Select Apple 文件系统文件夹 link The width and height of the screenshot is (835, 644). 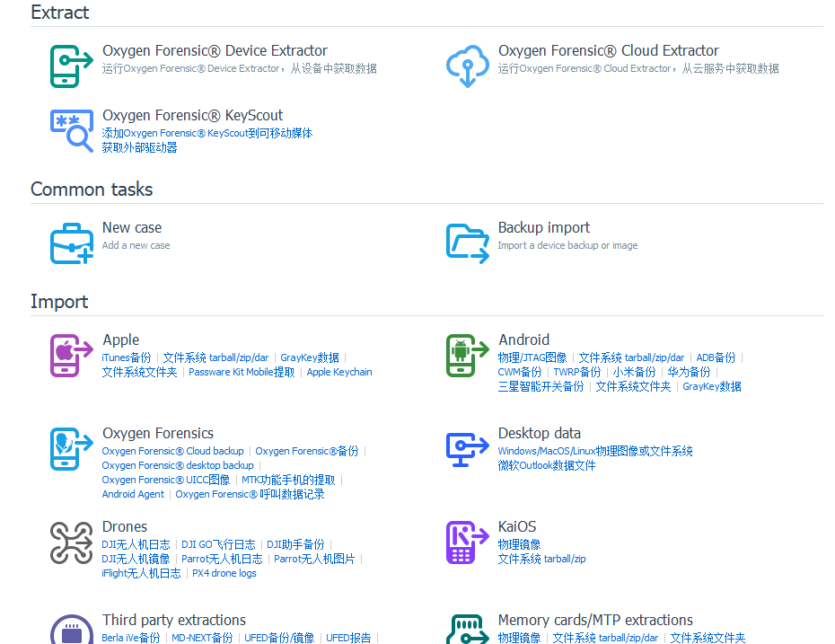click(139, 372)
